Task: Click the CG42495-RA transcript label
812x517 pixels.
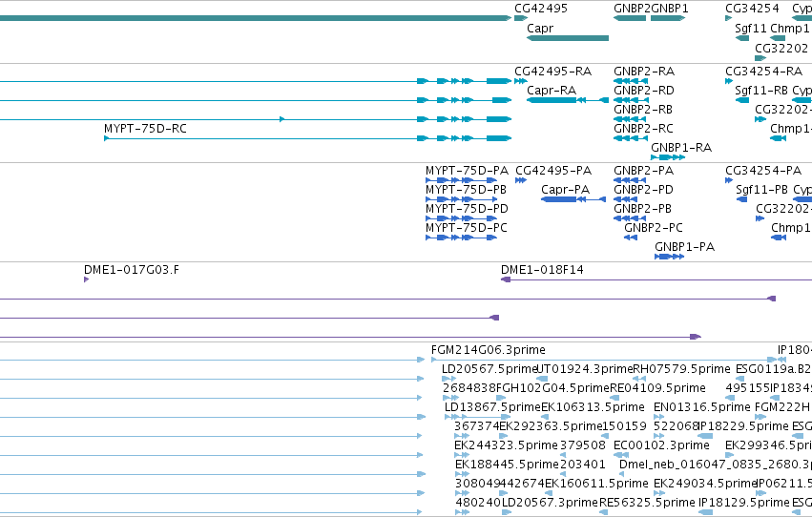Action: pyautogui.click(x=552, y=71)
